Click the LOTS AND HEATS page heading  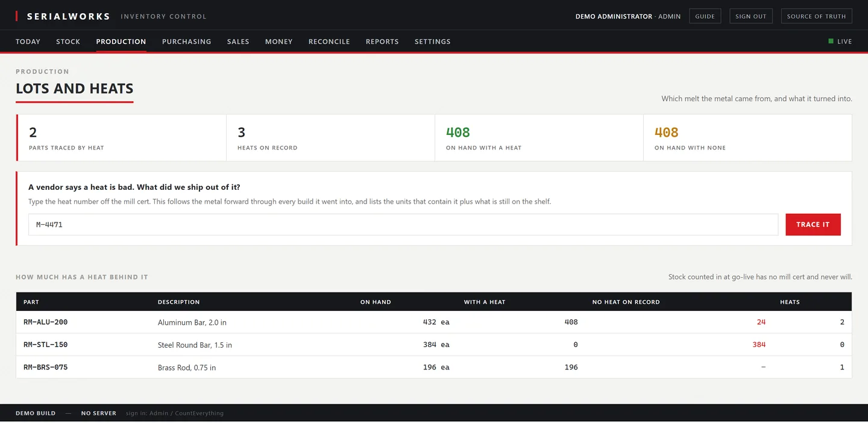(75, 89)
